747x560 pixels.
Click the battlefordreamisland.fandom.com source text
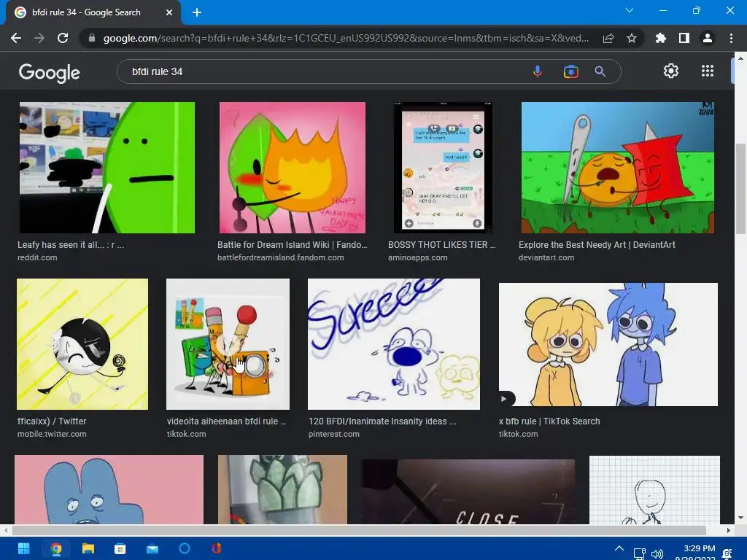(281, 257)
